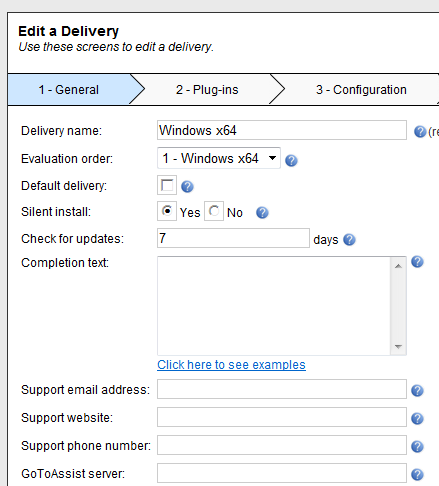
Task: Click help icon next to Delivery name field
Action: (x=420, y=132)
